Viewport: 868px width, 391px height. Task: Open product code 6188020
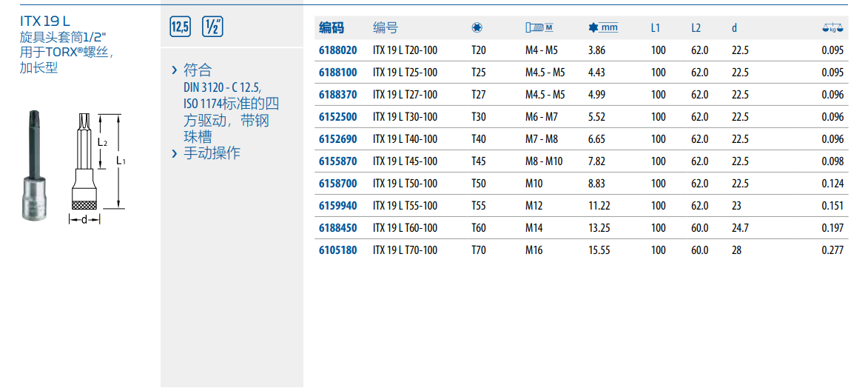tap(337, 50)
